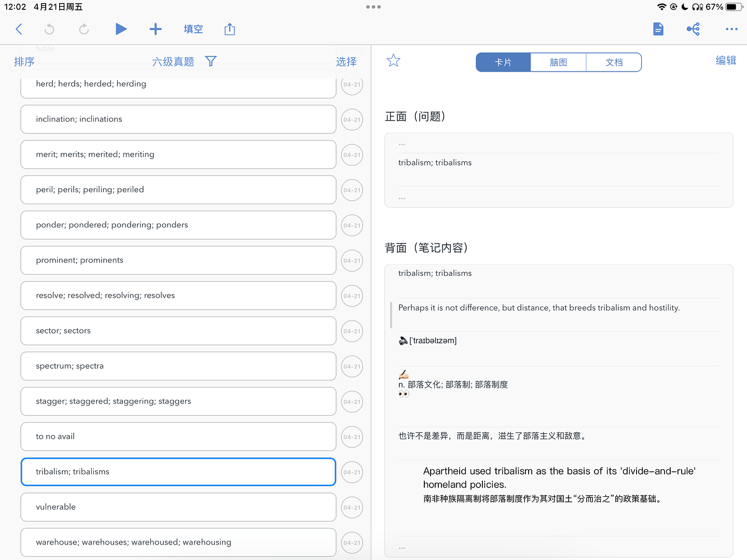This screenshot has width=747, height=560.
Task: Play pronunciation speaker icon for tribalism
Action: pos(403,341)
